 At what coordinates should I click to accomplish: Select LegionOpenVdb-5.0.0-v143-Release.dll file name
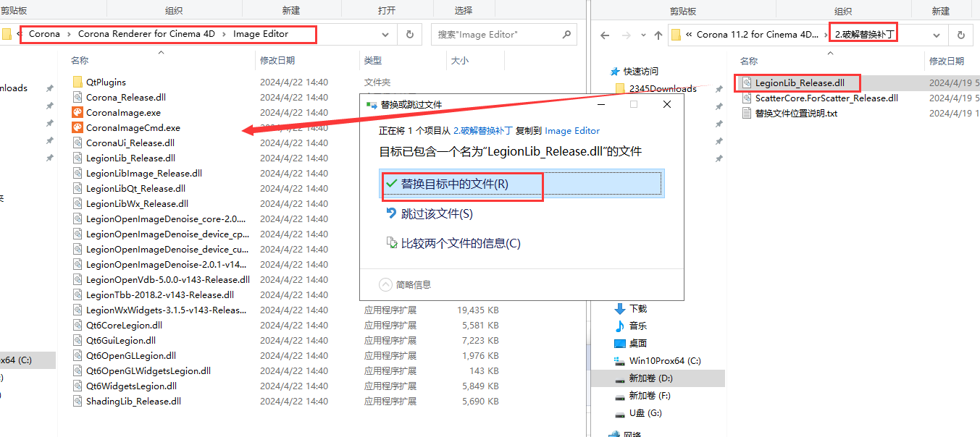click(167, 279)
